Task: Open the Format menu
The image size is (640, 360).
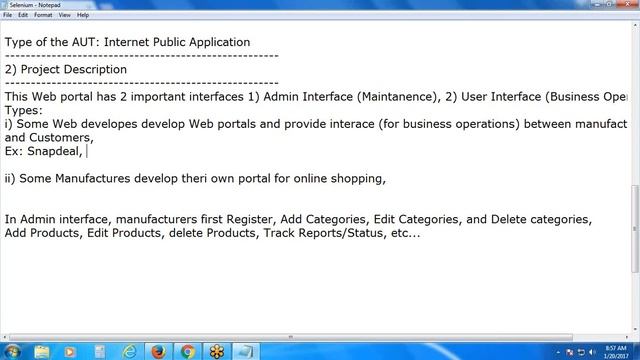Action: [x=43, y=15]
